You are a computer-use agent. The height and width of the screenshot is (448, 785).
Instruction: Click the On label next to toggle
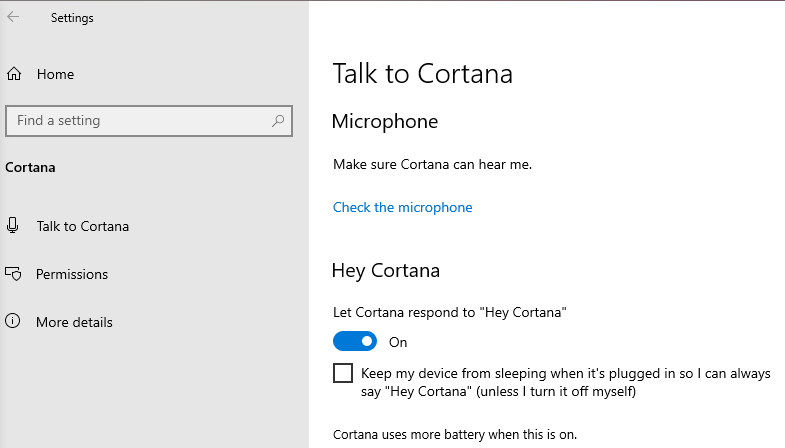tap(398, 342)
